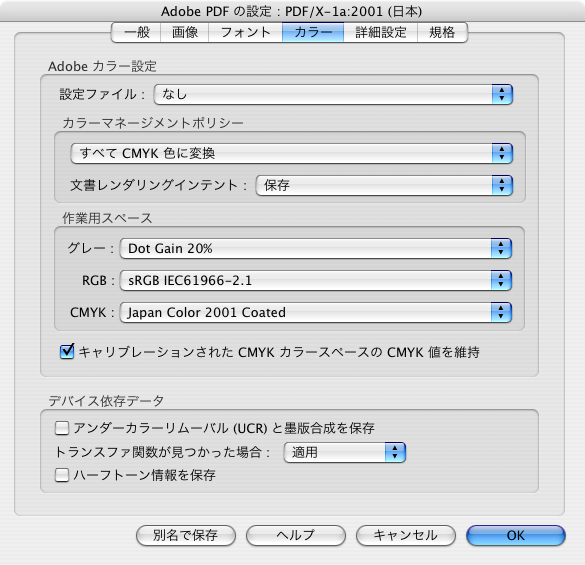585x565 pixels.
Task: Uncheck the キャリブレーションされた CMYK 値を維持 checkbox
Action: [67, 352]
